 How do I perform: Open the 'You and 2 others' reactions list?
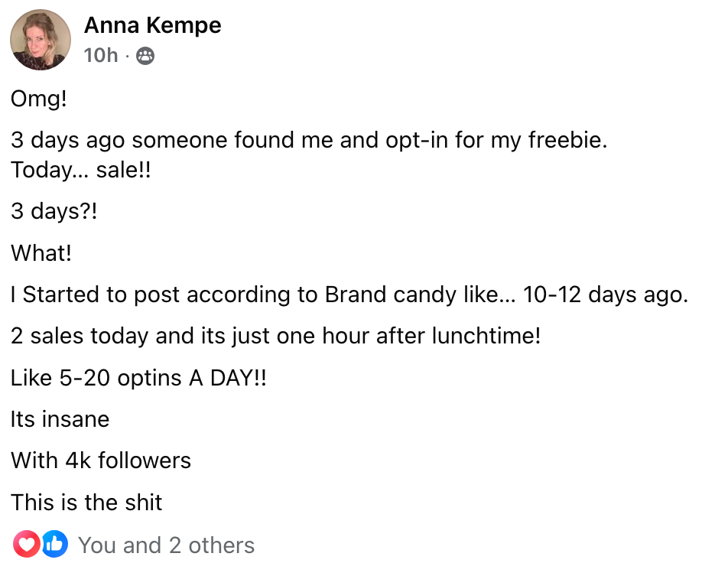click(x=166, y=545)
